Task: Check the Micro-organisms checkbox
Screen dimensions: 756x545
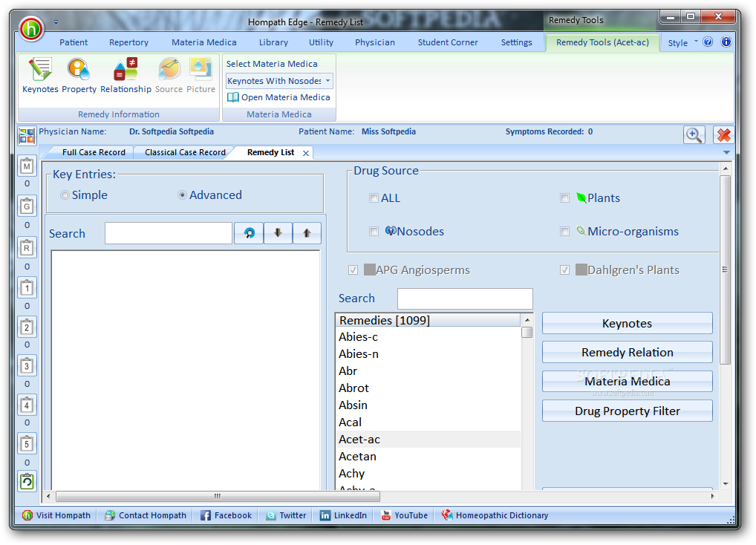Action: (564, 232)
